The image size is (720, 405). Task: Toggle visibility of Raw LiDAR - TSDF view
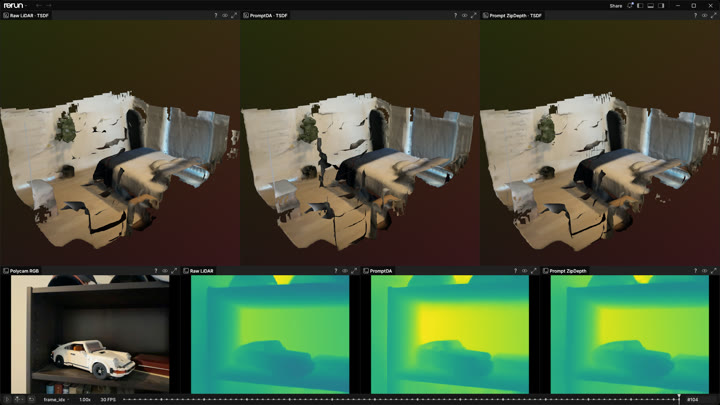click(x=225, y=16)
